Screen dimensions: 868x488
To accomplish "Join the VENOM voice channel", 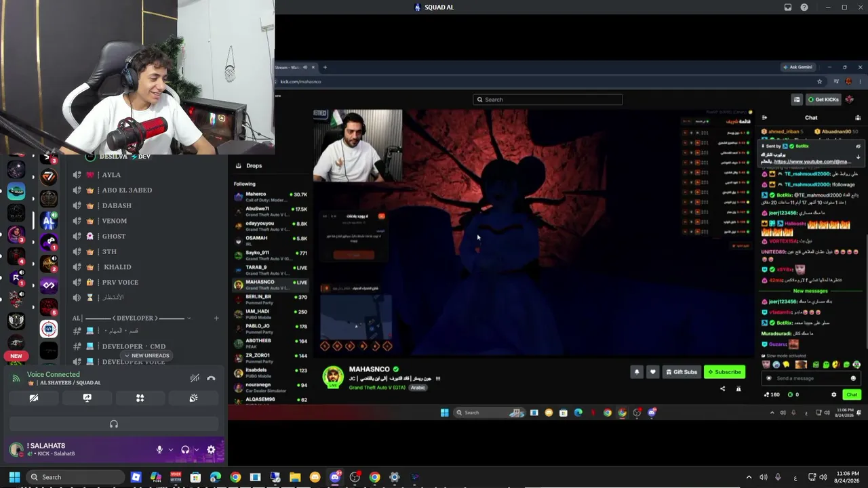I will coord(146,221).
